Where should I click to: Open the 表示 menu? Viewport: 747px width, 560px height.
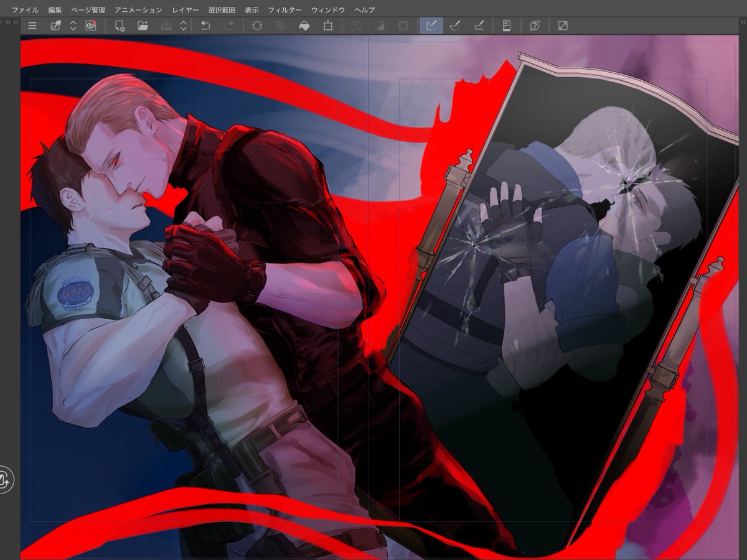pos(251,10)
